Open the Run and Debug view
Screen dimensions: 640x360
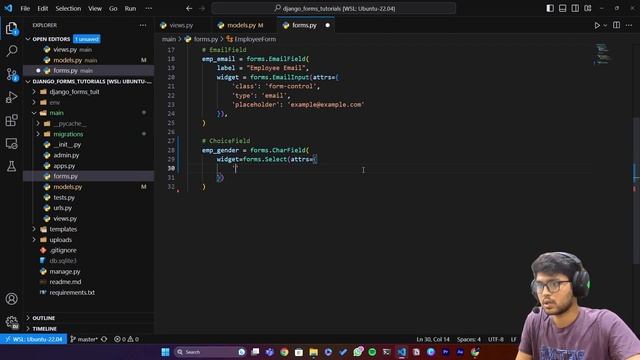coord(11,97)
